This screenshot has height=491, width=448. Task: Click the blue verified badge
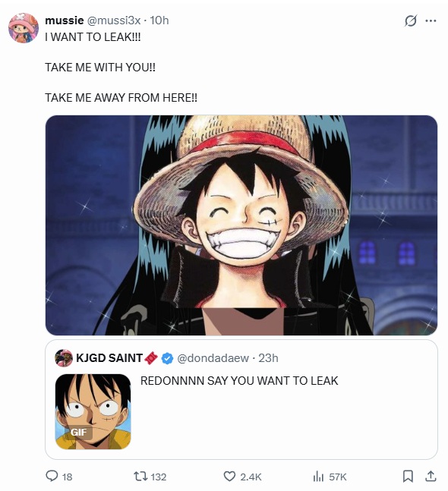click(x=167, y=358)
